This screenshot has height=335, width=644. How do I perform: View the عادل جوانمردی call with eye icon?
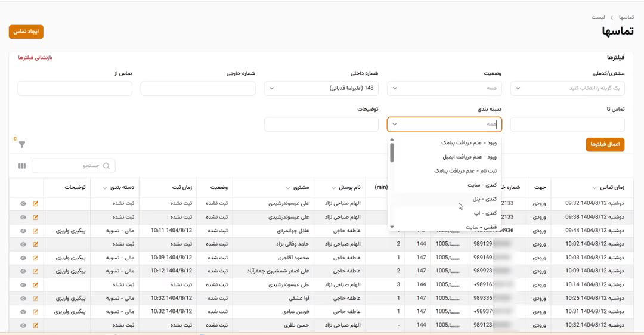[23, 231]
